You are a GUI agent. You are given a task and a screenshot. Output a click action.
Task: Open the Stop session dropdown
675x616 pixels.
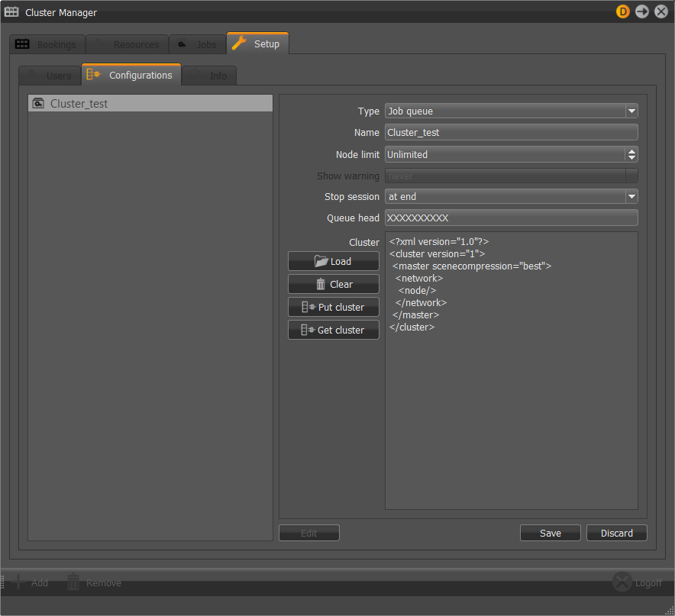point(631,196)
